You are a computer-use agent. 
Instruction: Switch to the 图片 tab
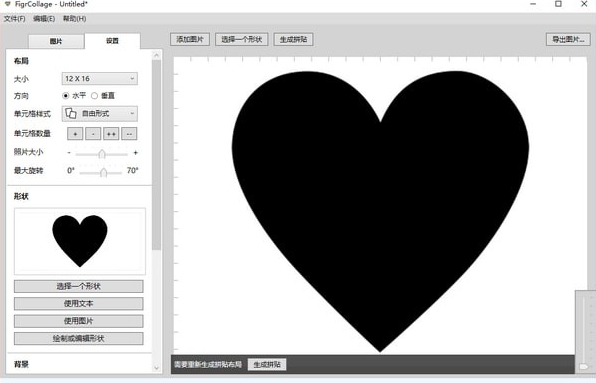(56, 41)
